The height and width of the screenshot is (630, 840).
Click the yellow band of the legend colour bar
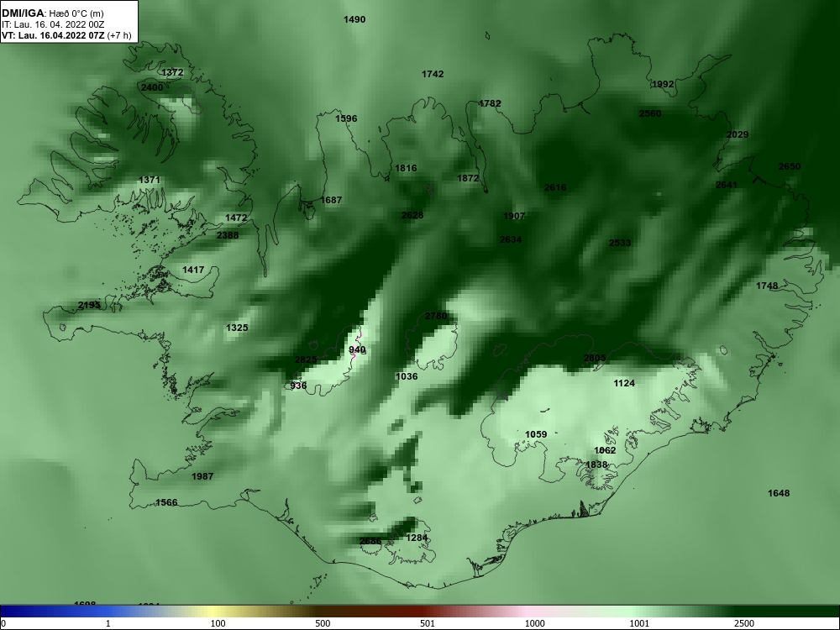tap(214, 612)
